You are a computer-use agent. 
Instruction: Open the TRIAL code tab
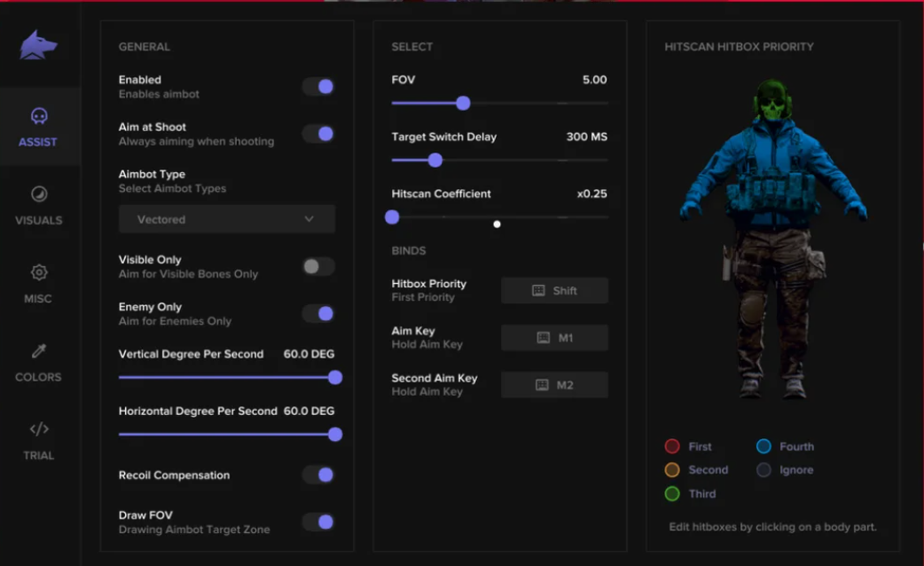(39, 440)
